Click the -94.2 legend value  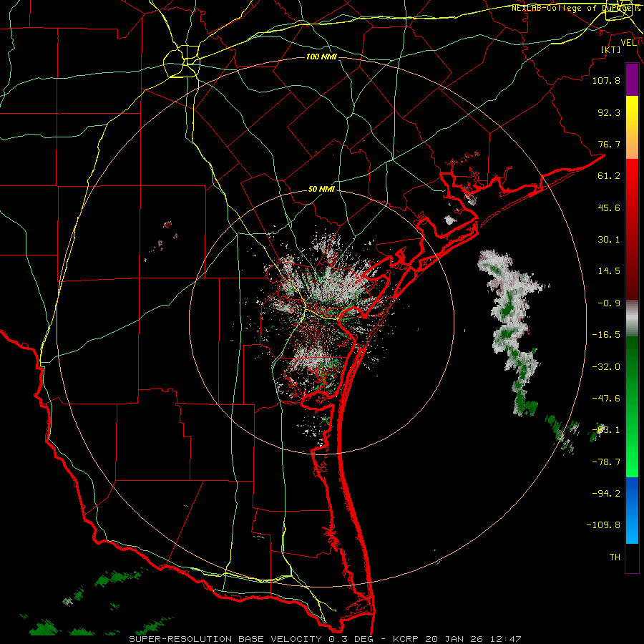[606, 494]
